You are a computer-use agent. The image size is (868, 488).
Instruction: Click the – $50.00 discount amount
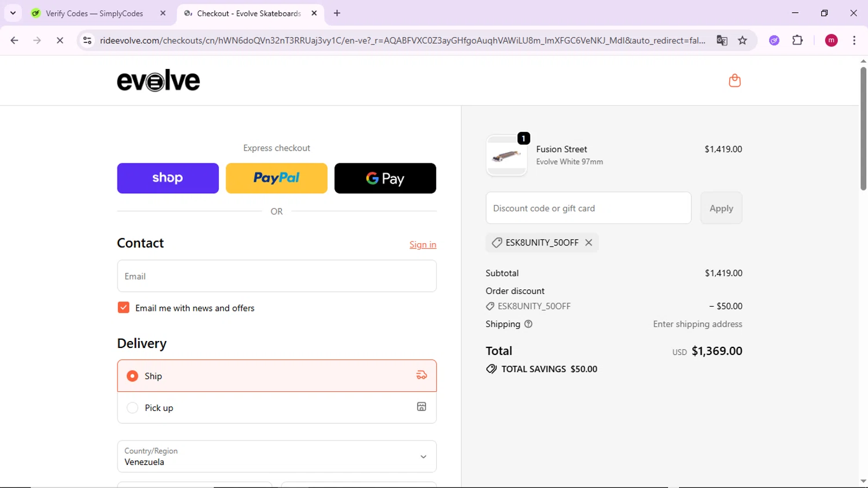[x=726, y=306]
